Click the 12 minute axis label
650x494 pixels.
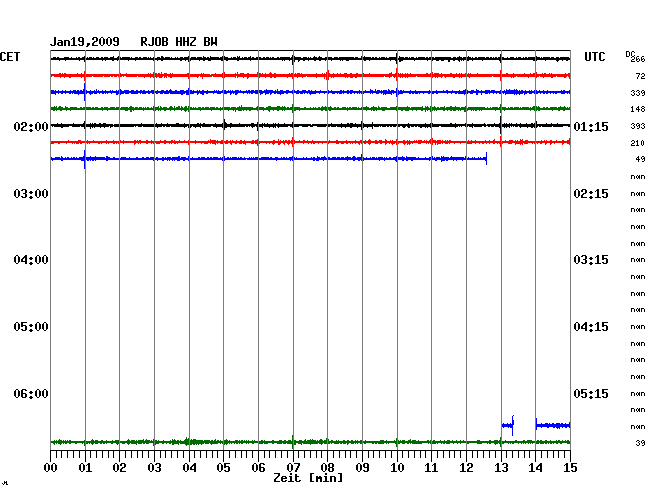(x=466, y=467)
